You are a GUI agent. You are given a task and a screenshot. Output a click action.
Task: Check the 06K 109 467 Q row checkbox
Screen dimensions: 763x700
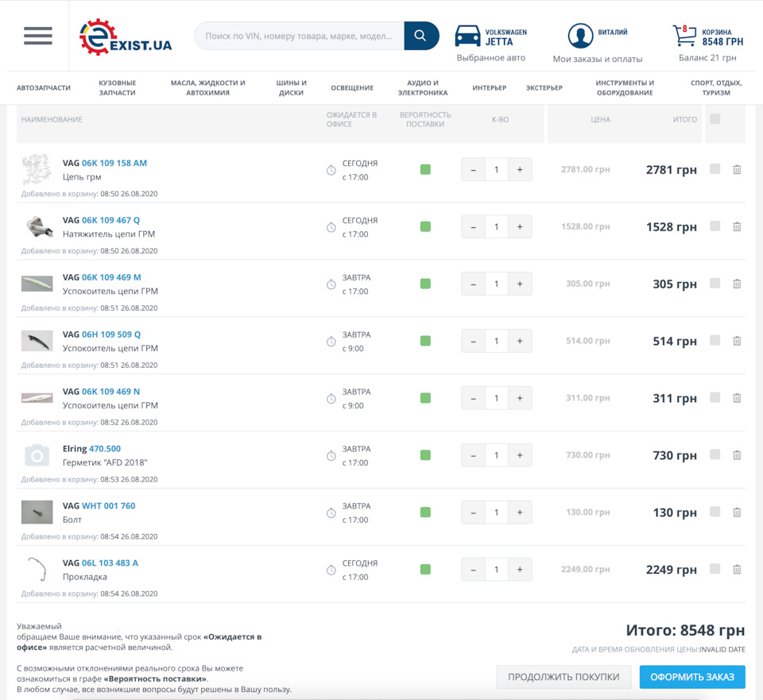715,226
